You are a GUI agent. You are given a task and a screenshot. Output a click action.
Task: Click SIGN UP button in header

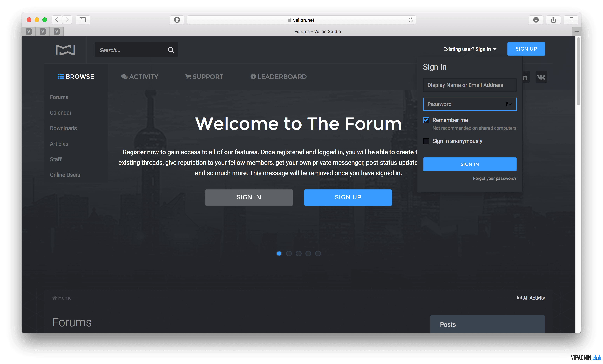click(526, 49)
